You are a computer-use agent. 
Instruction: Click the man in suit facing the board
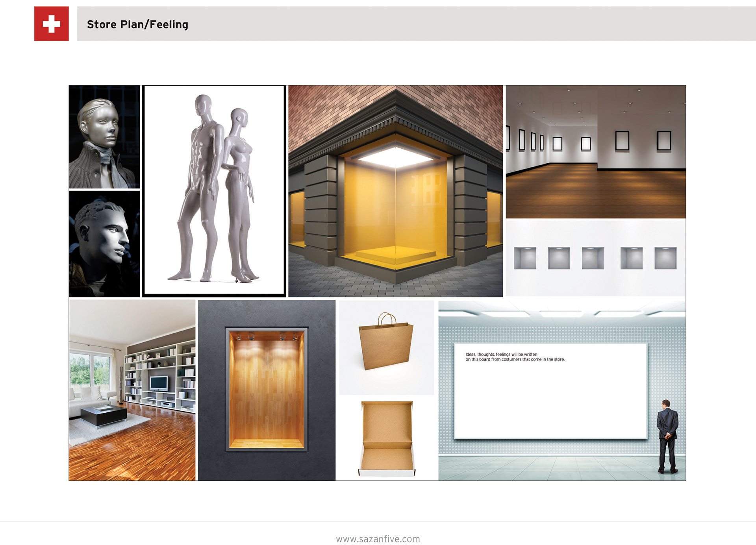tap(667, 436)
